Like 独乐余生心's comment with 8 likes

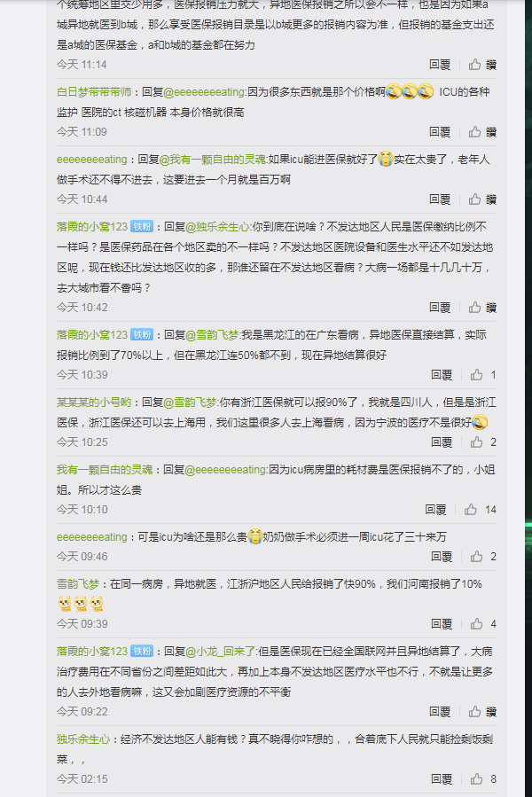click(x=482, y=779)
